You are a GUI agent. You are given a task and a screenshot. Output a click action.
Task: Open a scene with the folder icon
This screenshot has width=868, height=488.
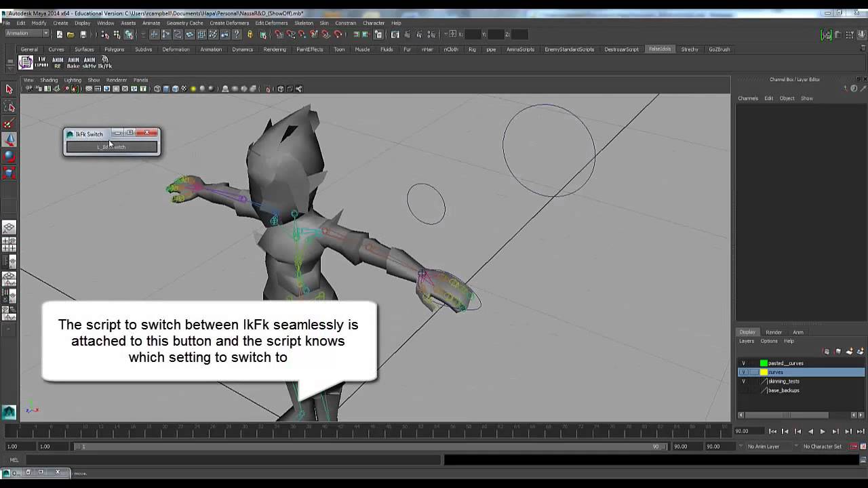click(x=71, y=35)
